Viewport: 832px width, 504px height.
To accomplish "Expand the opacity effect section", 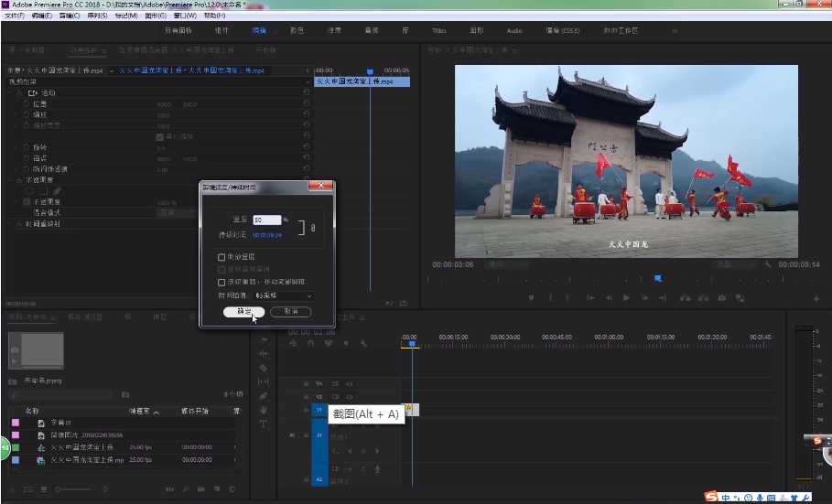I will click(8, 180).
